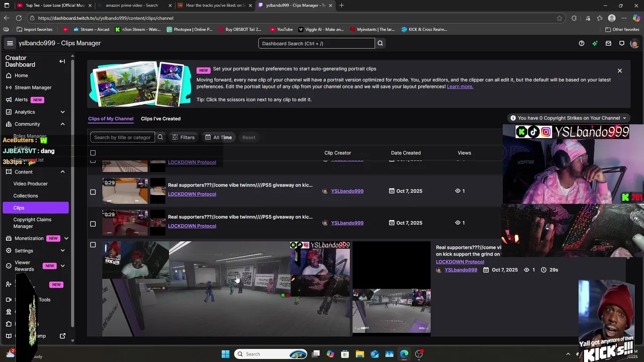Go to Alerts in the sidebar
The height and width of the screenshot is (362, 644).
(x=21, y=100)
